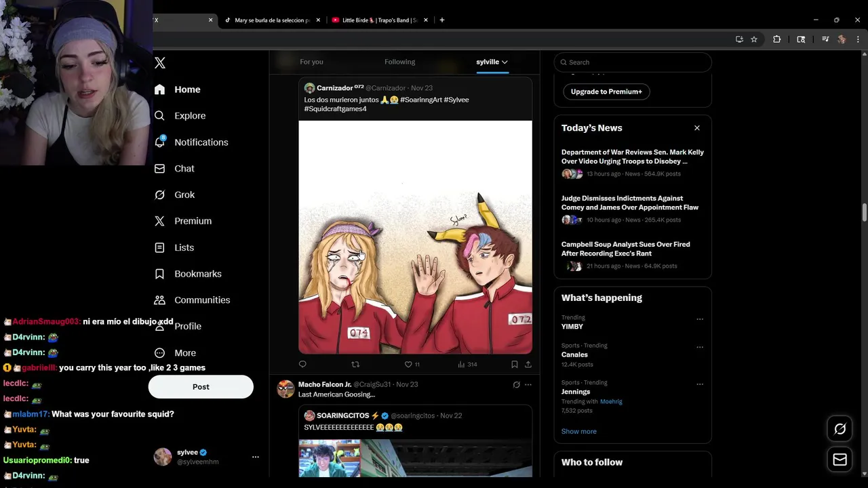The image size is (868, 488).
Task: View analytics showing 314 views
Action: [468, 365]
